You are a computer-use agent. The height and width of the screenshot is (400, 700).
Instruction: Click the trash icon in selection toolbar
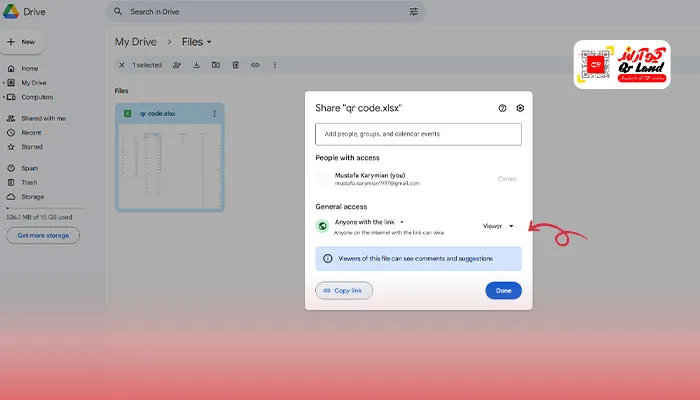[236, 65]
